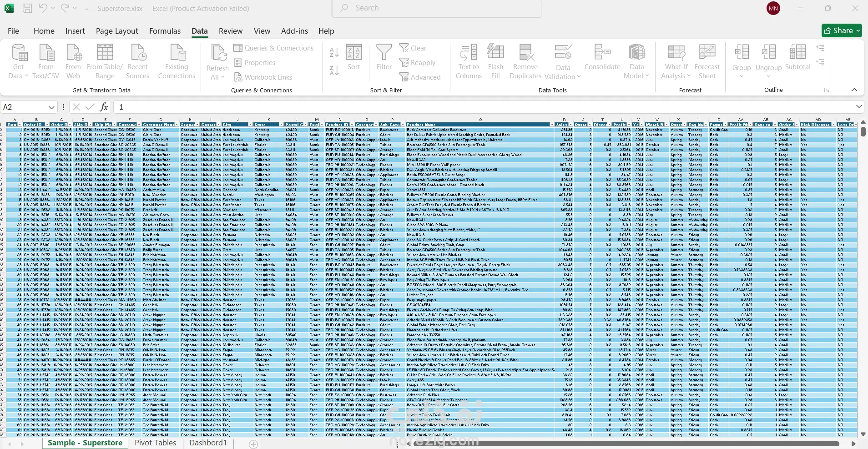
Task: Click the Redo arrow icon
Action: coord(65,8)
